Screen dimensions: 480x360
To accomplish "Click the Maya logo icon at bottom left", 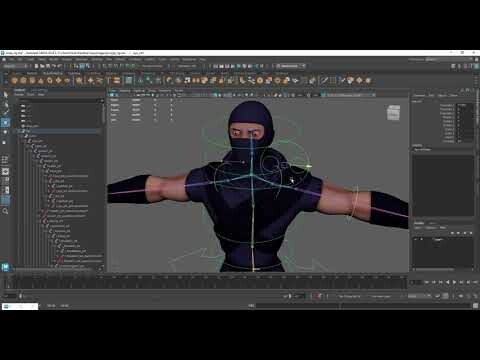I will tap(6, 267).
